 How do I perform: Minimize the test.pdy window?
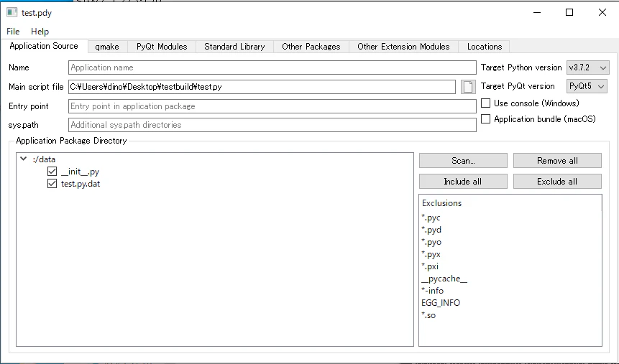click(537, 13)
